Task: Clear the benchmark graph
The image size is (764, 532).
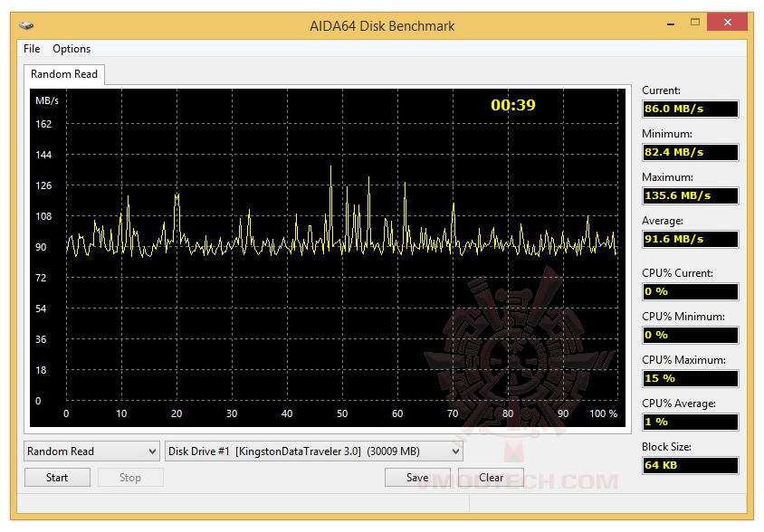Action: coord(491,478)
